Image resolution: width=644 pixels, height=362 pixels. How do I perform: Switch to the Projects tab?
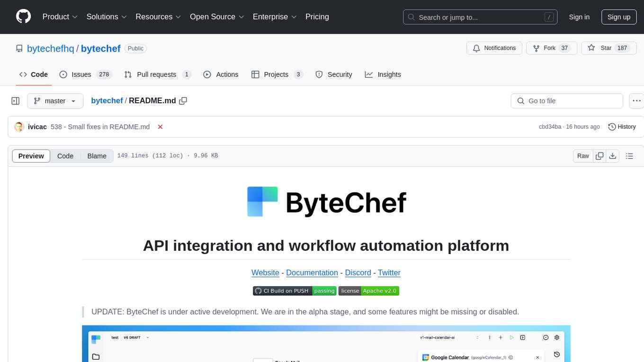pyautogui.click(x=277, y=74)
